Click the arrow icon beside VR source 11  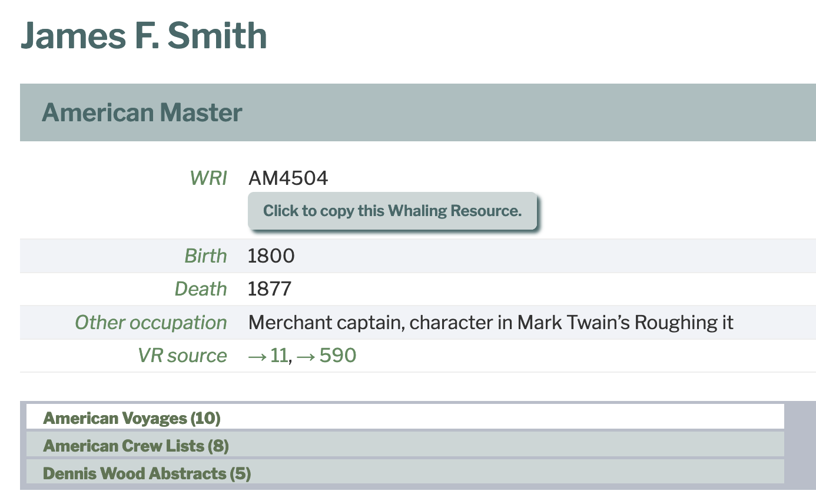(258, 356)
